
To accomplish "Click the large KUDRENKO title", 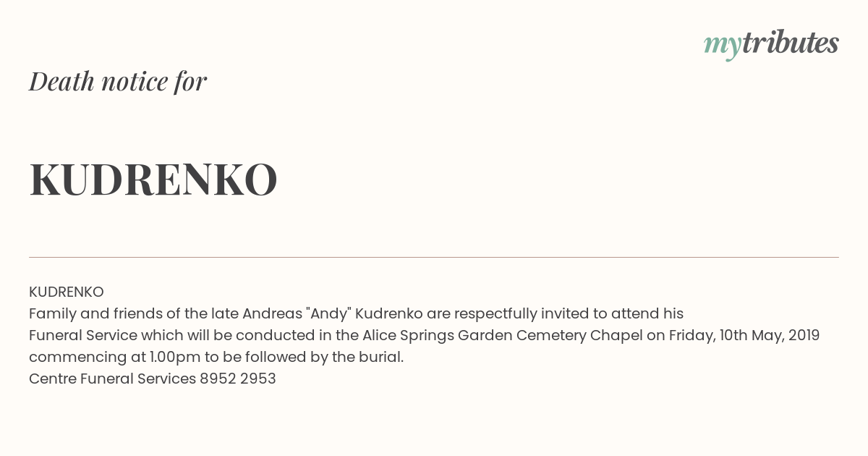I will [x=153, y=180].
